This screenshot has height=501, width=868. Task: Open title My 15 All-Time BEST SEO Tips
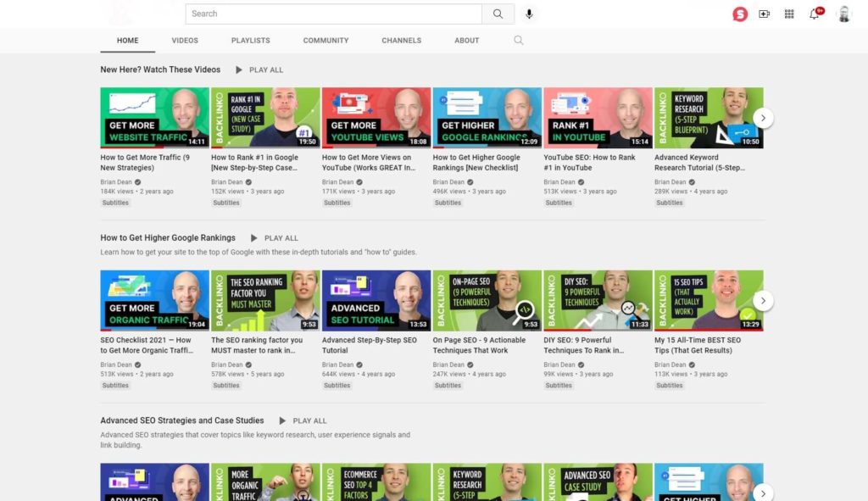point(698,345)
